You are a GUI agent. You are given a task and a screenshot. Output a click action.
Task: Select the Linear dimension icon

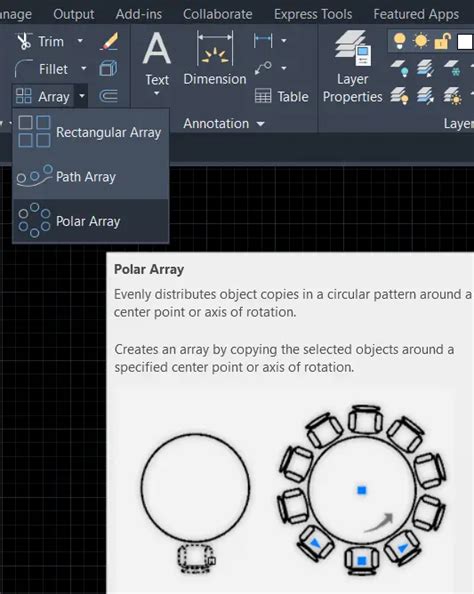coord(263,40)
